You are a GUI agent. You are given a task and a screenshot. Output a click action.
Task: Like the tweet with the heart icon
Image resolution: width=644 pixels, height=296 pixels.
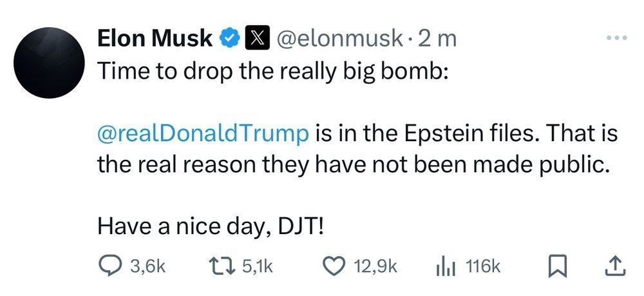[x=335, y=266]
